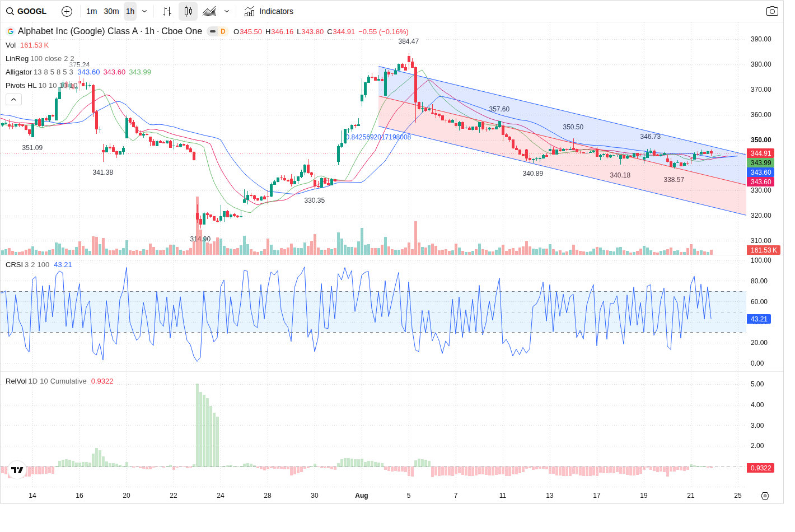Image resolution: width=795 pixels, height=532 pixels.
Task: Click the 0.8425692017198008 LinReg value label
Action: click(378, 137)
